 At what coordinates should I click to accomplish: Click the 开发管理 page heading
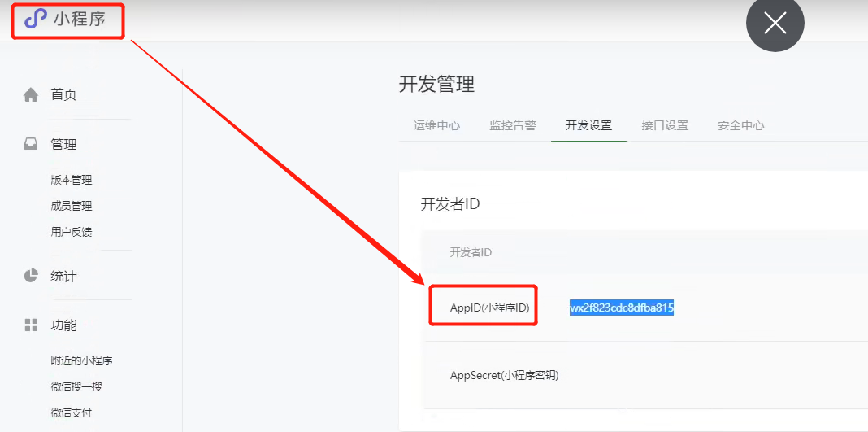tap(436, 85)
